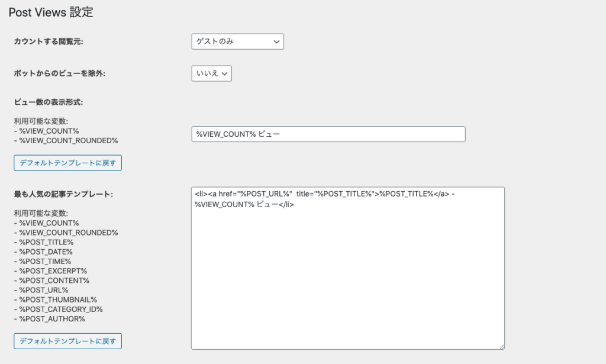Click the %POST_EXCERPT% variable text
This screenshot has width=606, height=364.
coord(53,270)
